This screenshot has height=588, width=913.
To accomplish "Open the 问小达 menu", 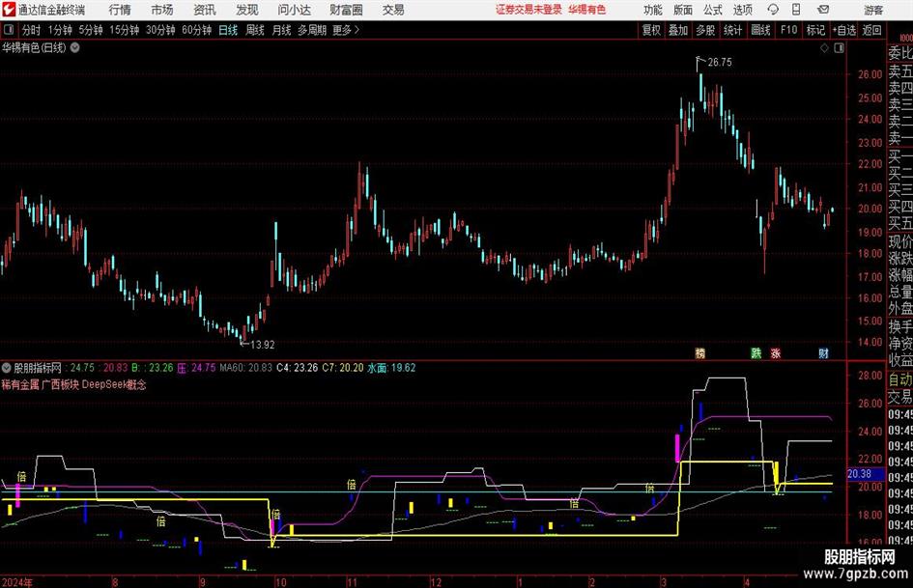I will coord(294,10).
